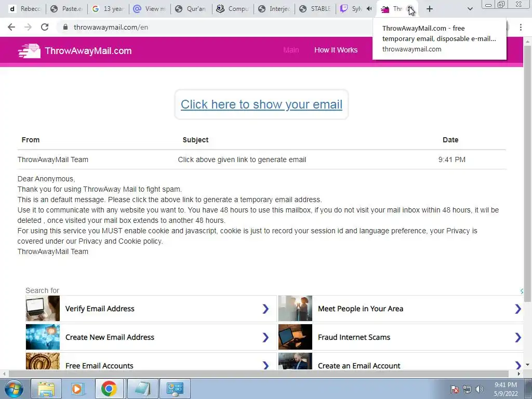Image resolution: width=532 pixels, height=399 pixels.
Task: Click the arrow beside Fraud Internet Scams
Action: click(x=518, y=337)
